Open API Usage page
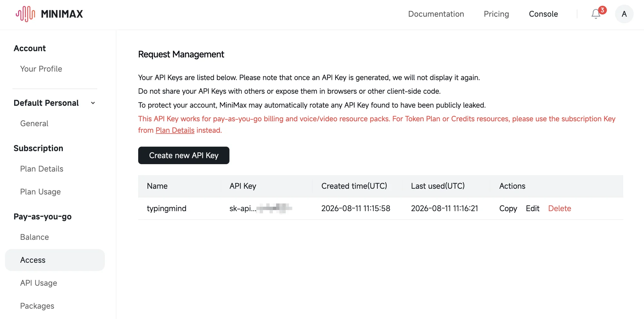644x319 pixels. click(x=38, y=283)
